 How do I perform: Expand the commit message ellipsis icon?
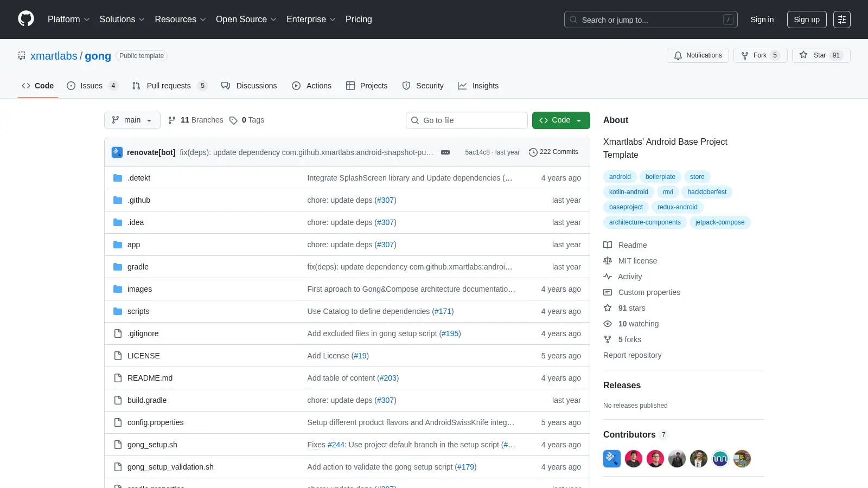click(x=445, y=152)
